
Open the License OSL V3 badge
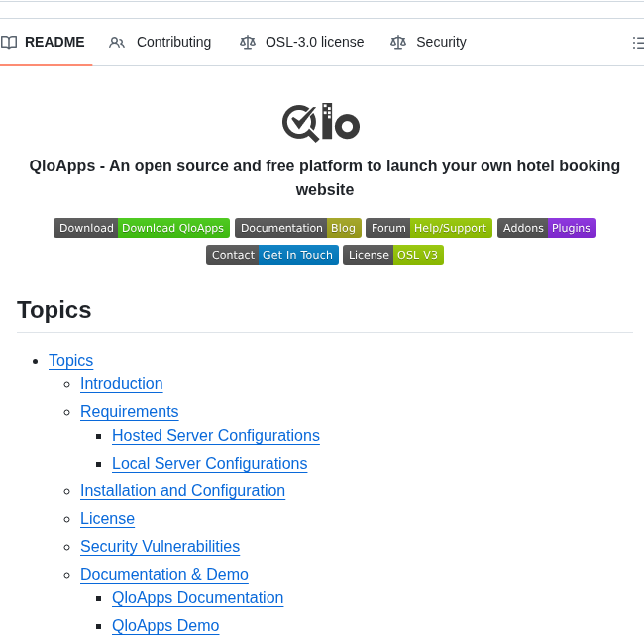point(393,255)
